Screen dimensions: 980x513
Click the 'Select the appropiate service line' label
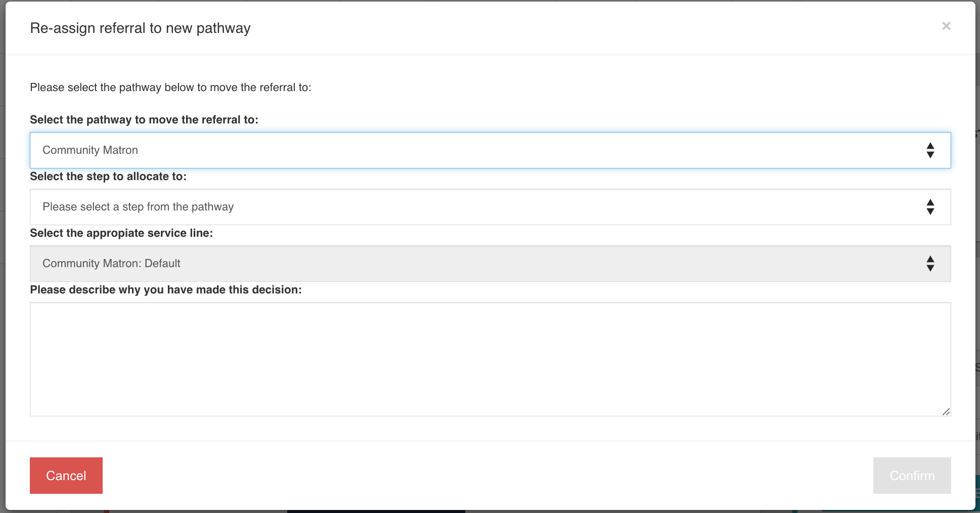121,233
